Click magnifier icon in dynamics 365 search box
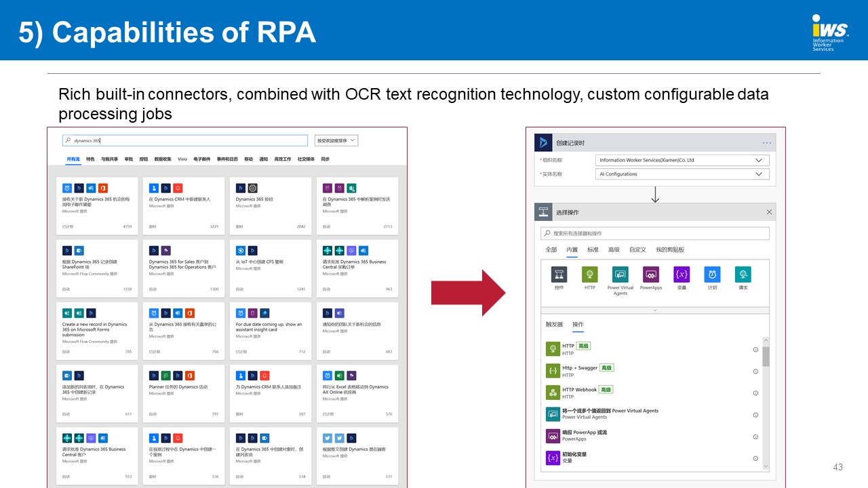This screenshot has height=488, width=868. pos(69,141)
